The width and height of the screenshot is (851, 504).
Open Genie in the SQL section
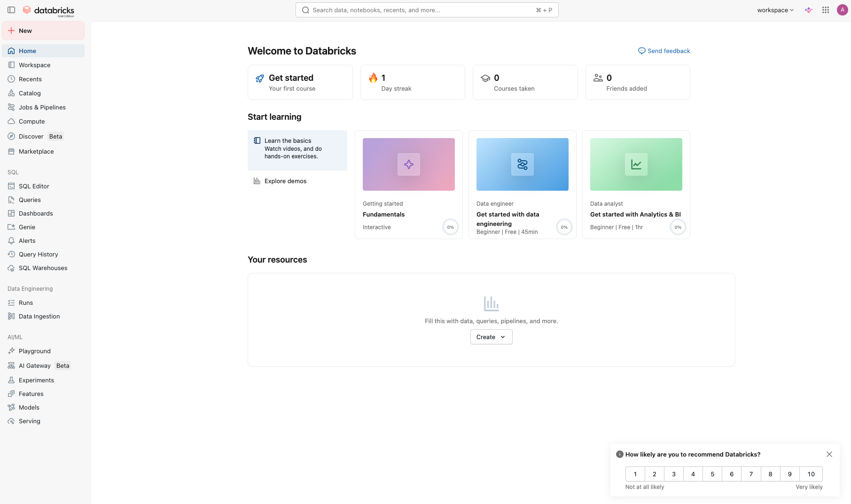pos(27,227)
